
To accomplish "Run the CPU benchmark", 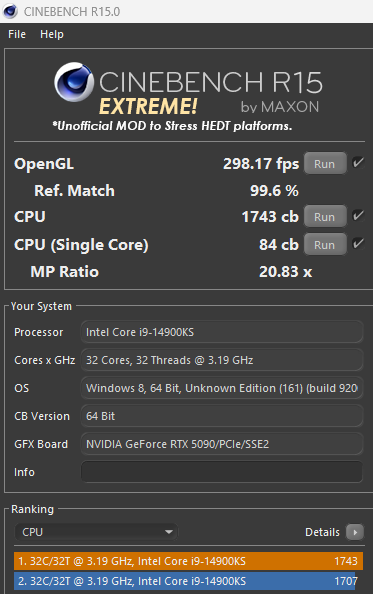I will click(325, 217).
